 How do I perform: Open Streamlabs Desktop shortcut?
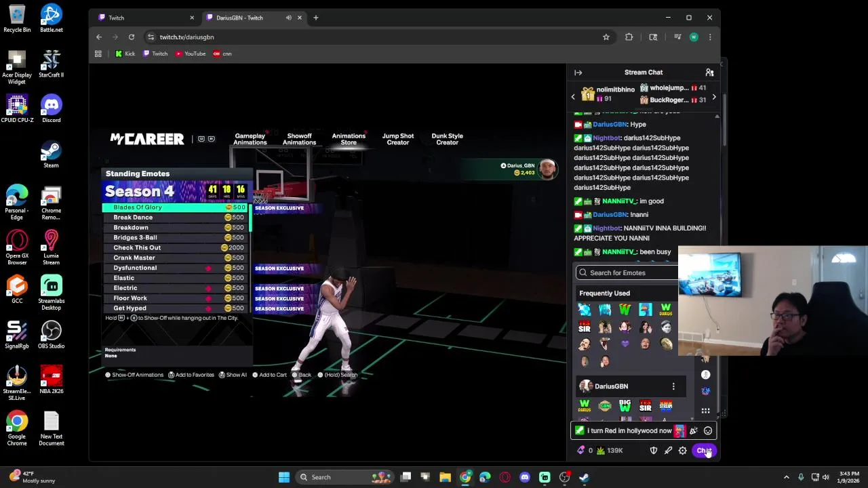[51, 293]
